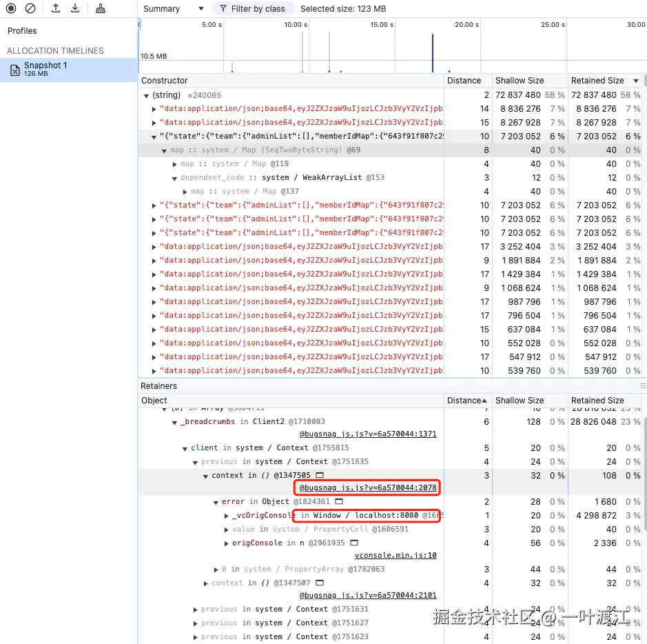Viewport: 647px width, 644px height.
Task: Click the ALLOCATION TIMELINES heading in the sidebar
Action: click(55, 51)
